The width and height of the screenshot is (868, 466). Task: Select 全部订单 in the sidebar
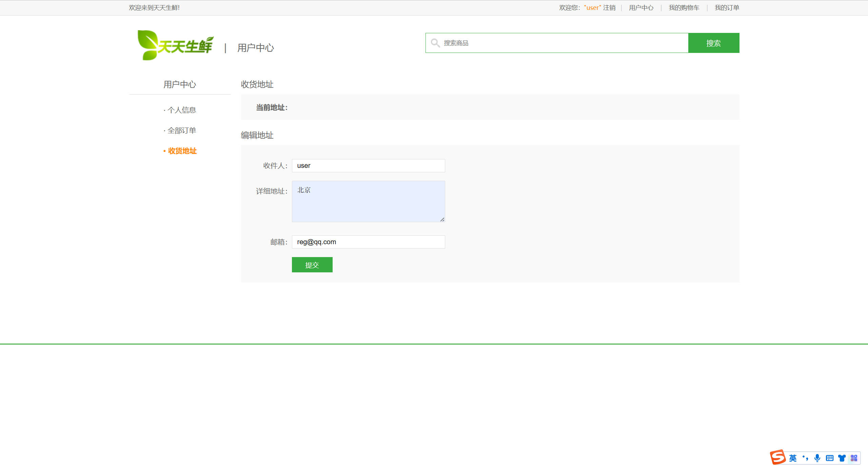182,130
